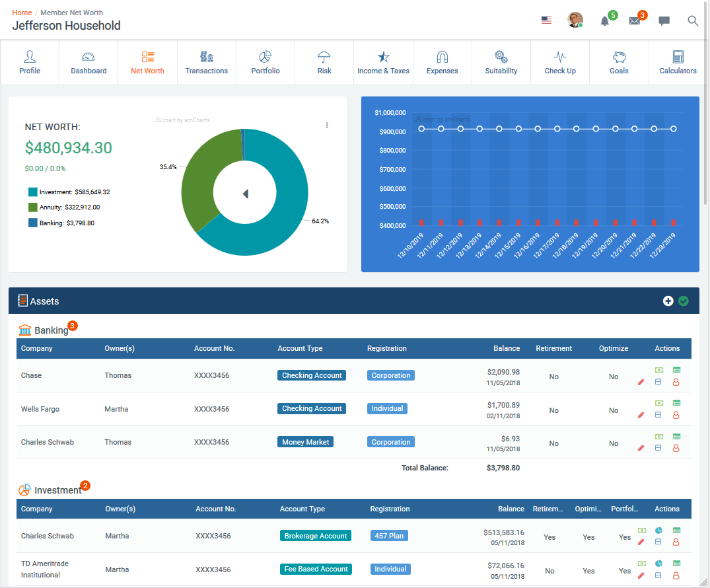The image size is (710, 588).
Task: Toggle the Investment legend swatch
Action: coord(32,192)
